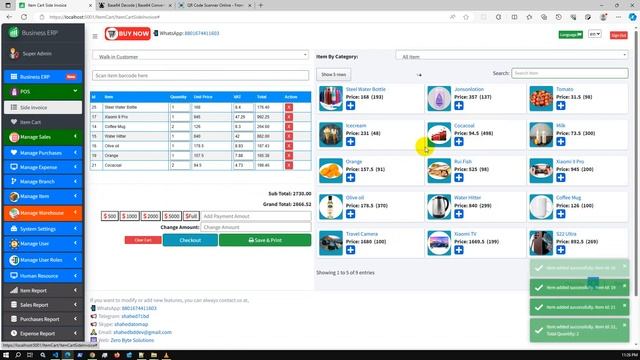Screen dimensions: 640x360
Task: Click the Checkout button
Action: click(x=190, y=240)
